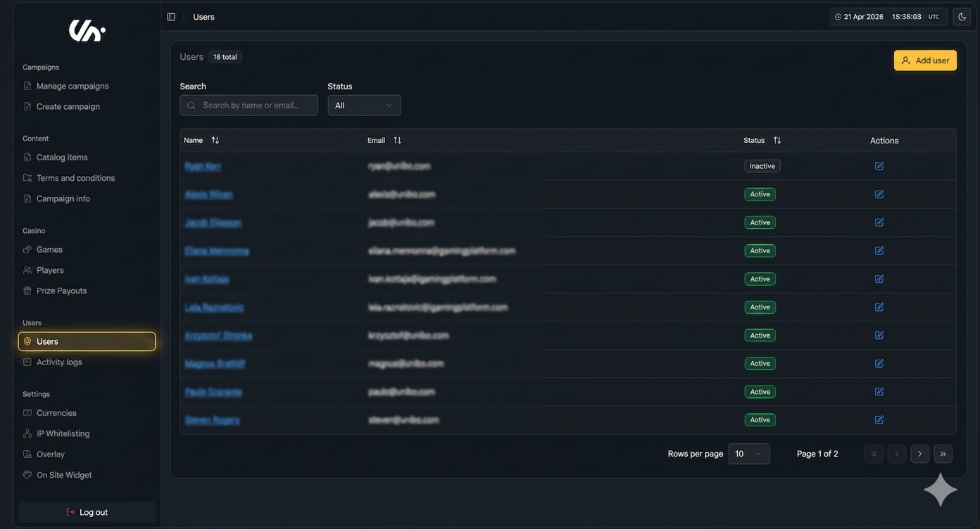This screenshot has width=980, height=529.
Task: Sort the table by Status column
Action: 777,141
